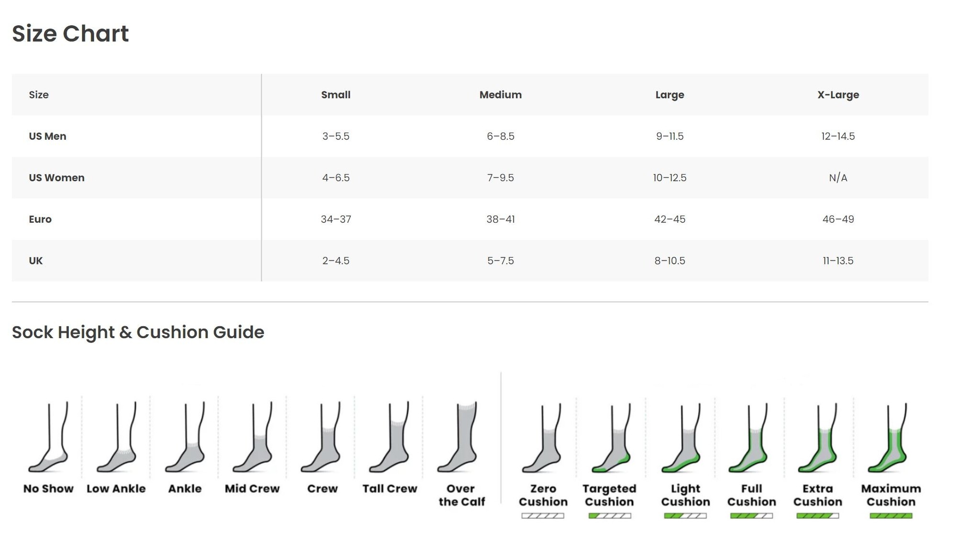
Task: Click the X-Large column header
Action: (x=838, y=95)
